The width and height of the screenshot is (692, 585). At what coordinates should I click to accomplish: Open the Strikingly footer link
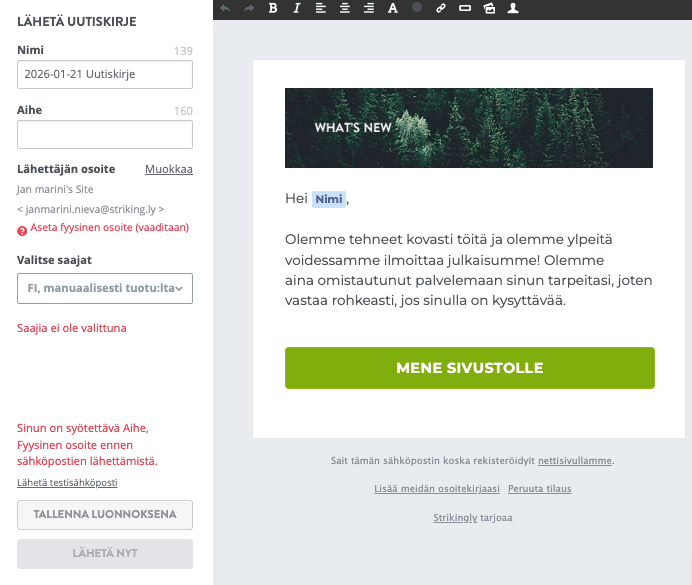click(x=455, y=518)
